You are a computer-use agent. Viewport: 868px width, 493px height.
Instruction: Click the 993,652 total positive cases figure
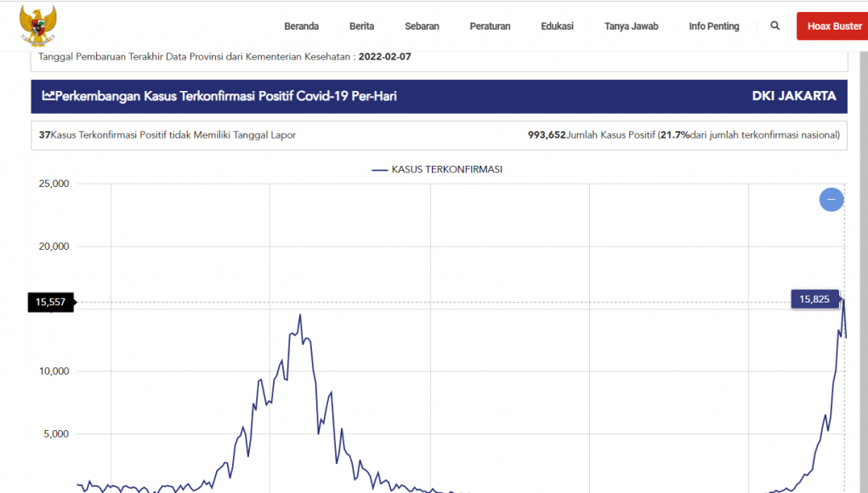[547, 135]
